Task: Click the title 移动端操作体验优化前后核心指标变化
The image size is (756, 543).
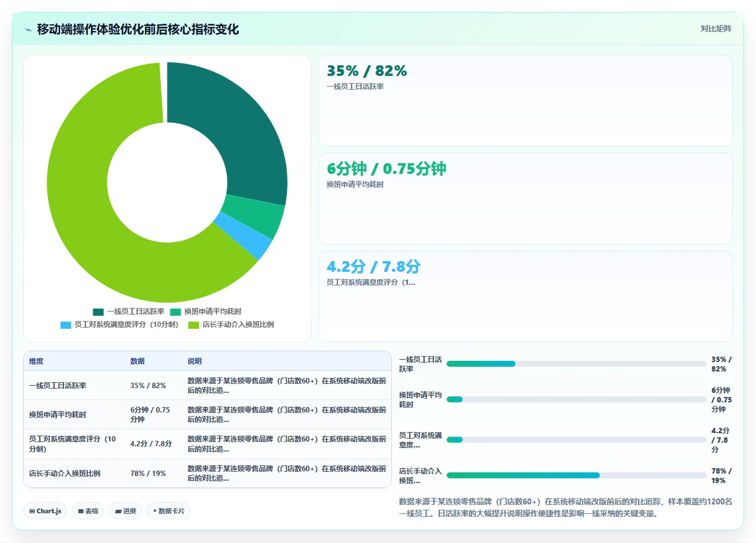Action: click(x=138, y=29)
